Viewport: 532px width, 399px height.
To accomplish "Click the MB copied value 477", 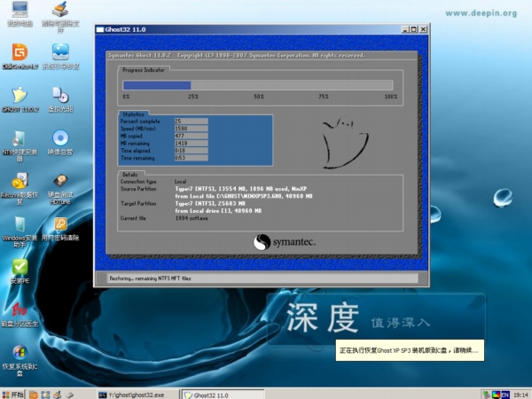I will (191, 136).
